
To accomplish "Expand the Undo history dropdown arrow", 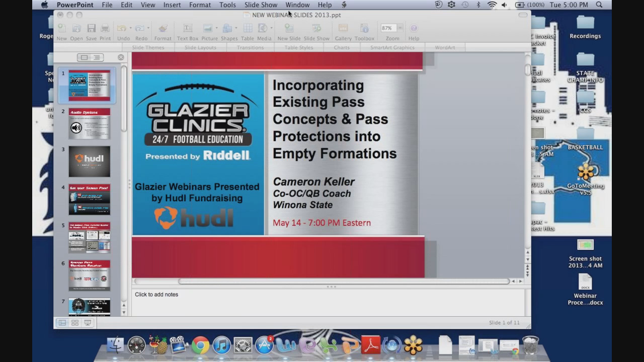I will [x=130, y=28].
